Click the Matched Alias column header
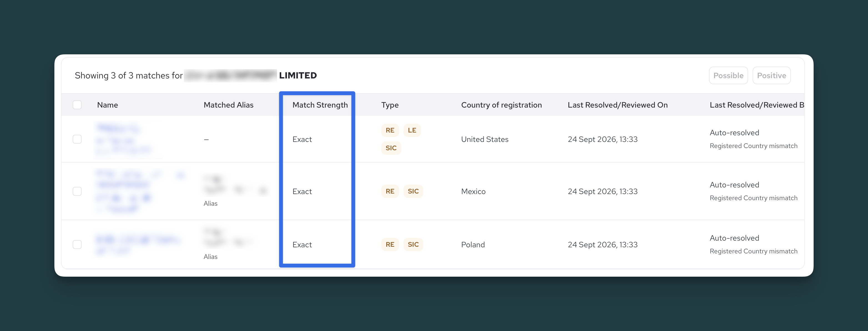This screenshot has width=868, height=331. tap(228, 105)
